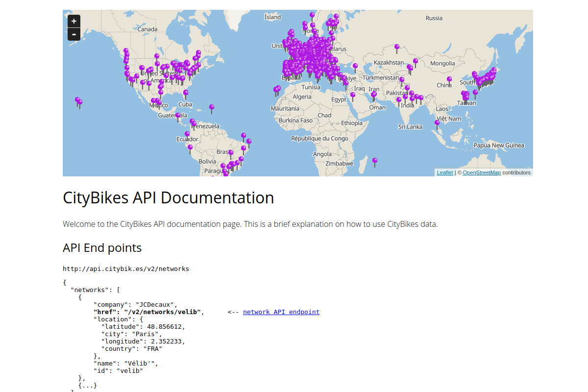Click the http://api.citybik.es/v2/networks URL text
This screenshot has width=588, height=392.
point(126,269)
